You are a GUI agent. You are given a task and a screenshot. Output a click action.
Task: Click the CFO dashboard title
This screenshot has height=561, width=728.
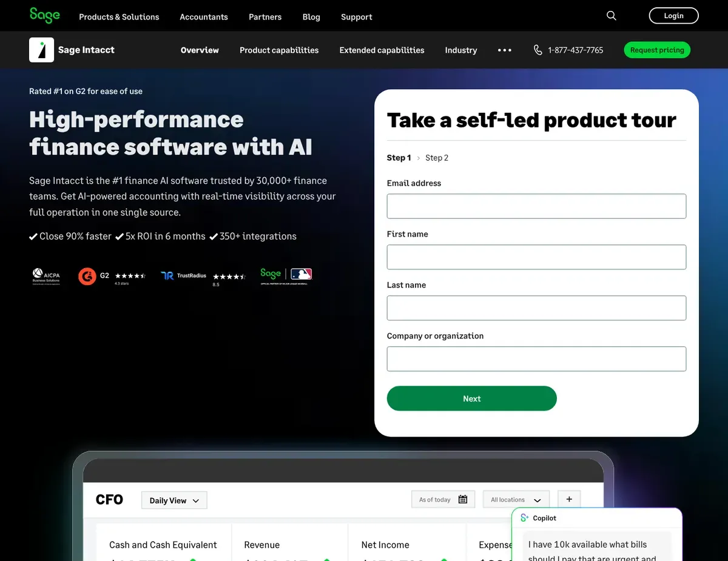[x=110, y=500]
